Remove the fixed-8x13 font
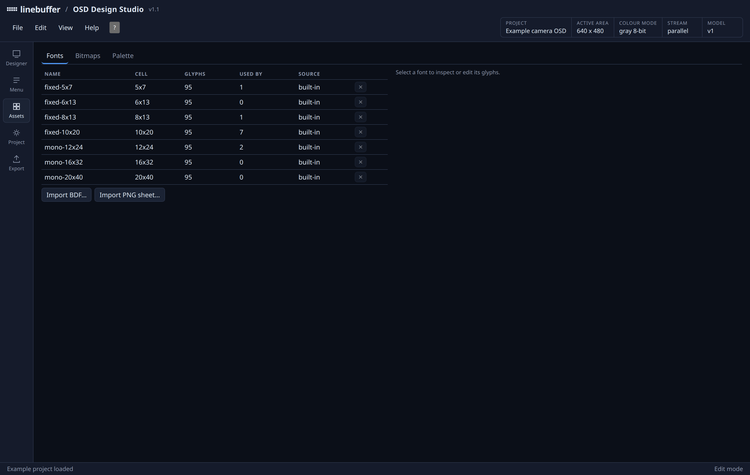This screenshot has height=475, width=750. point(361,117)
